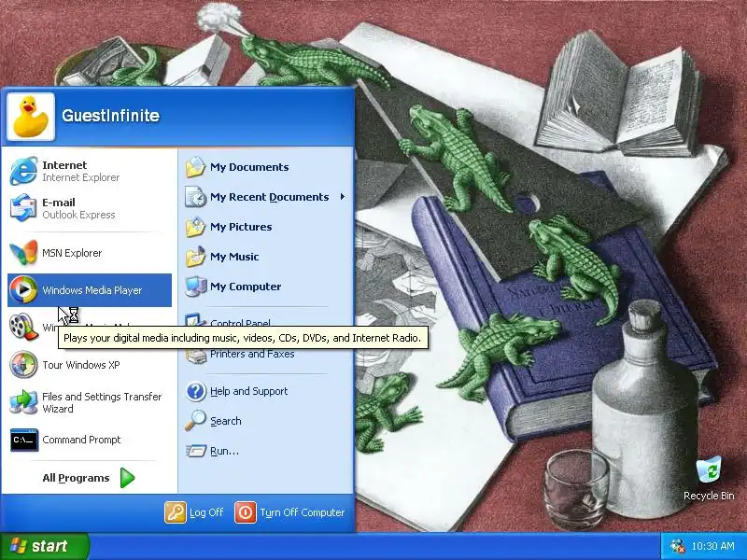Click the My Computer icon
The image size is (747, 560).
tap(195, 287)
